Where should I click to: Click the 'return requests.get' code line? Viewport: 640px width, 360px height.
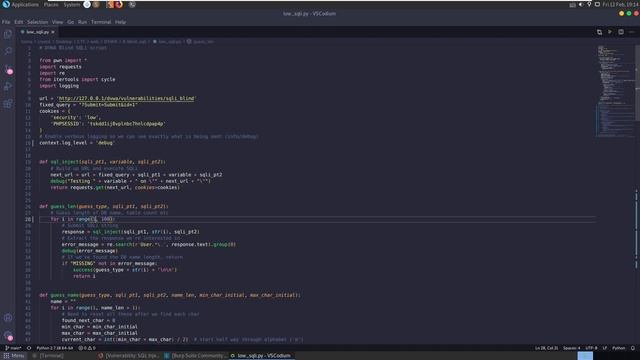tap(115, 187)
